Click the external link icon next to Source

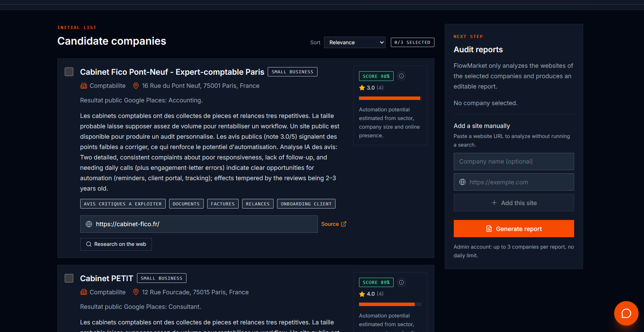tap(343, 224)
